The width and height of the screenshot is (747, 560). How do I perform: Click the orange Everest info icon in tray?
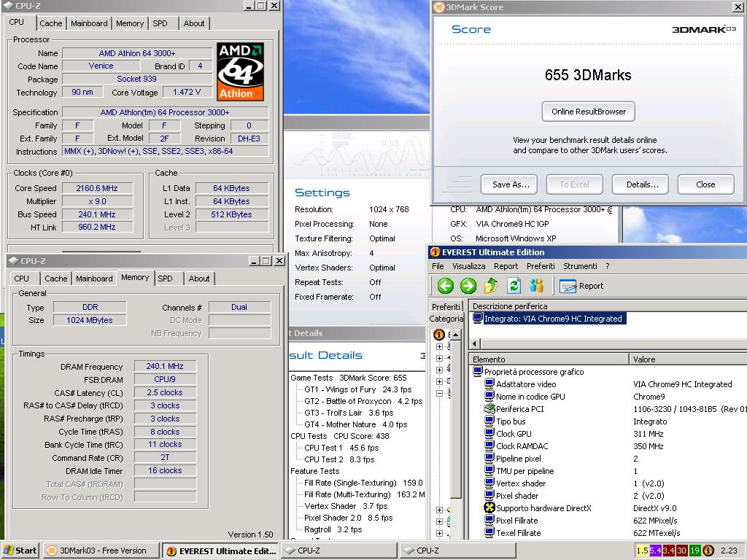coord(708,551)
